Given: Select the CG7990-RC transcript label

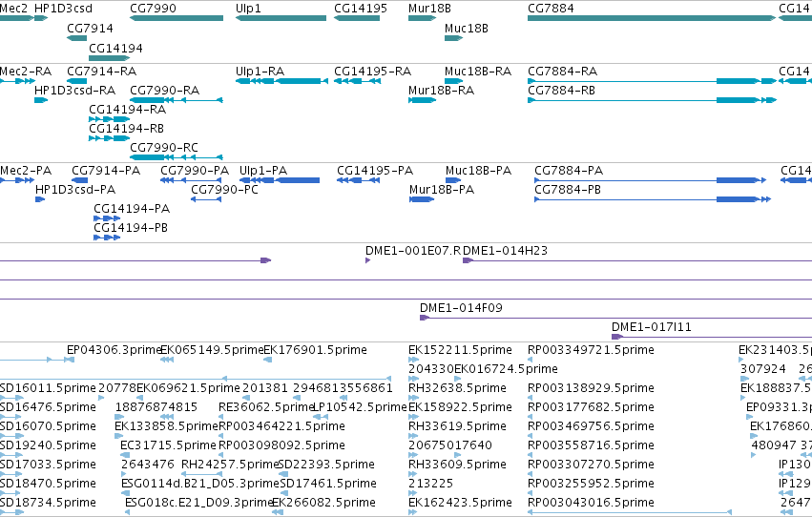Looking at the screenshot, I should pos(164,148).
